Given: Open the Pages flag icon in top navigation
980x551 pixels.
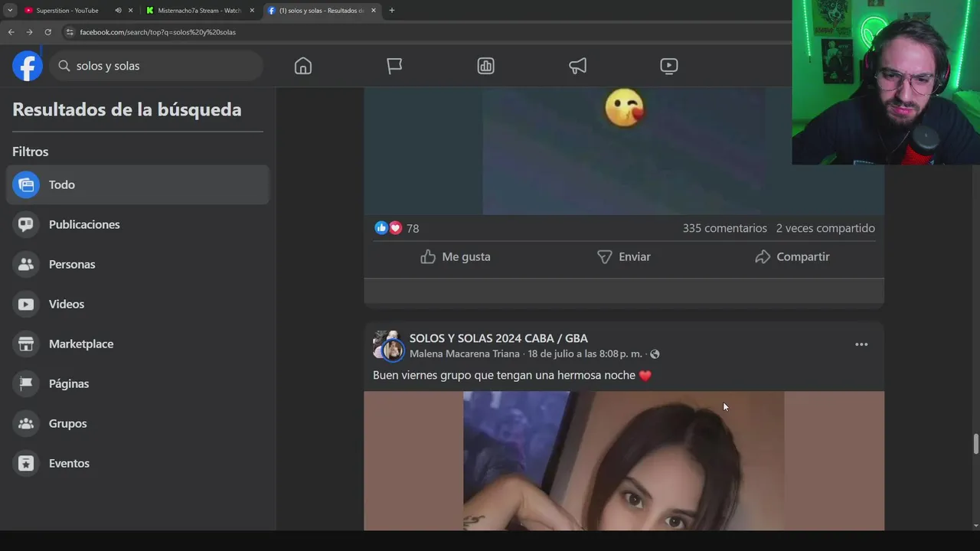Looking at the screenshot, I should 394,66.
